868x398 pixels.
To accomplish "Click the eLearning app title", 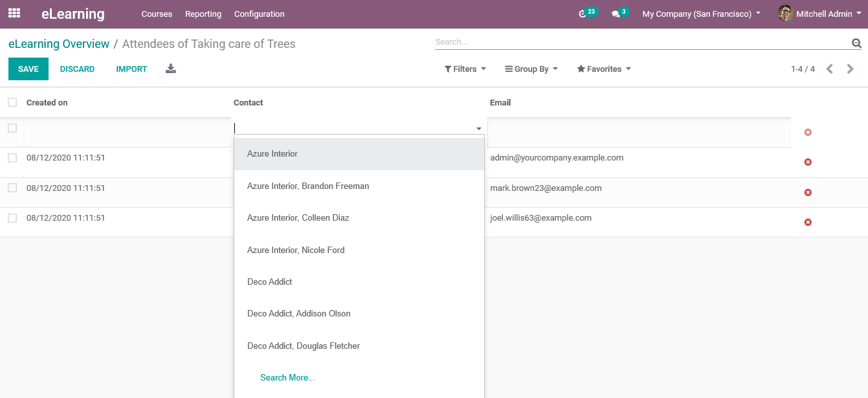I will coord(72,14).
